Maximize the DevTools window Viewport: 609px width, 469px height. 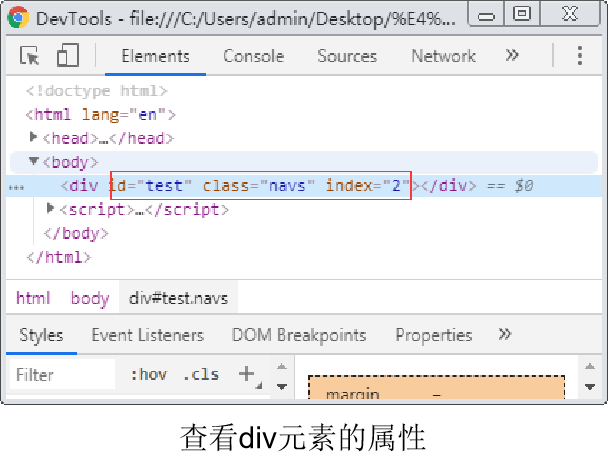coord(522,14)
